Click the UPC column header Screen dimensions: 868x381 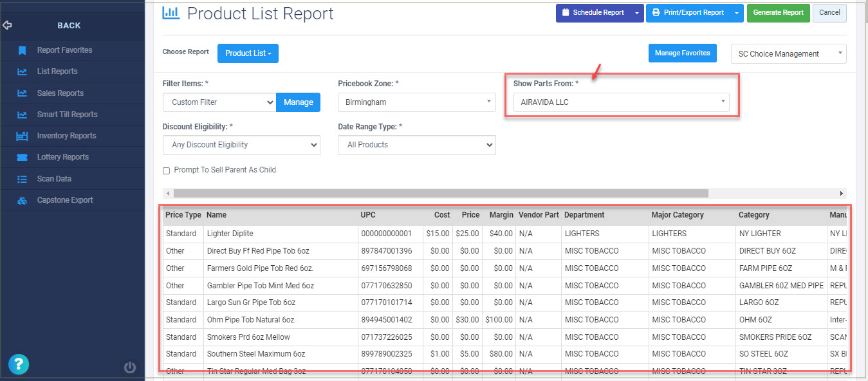coord(368,215)
